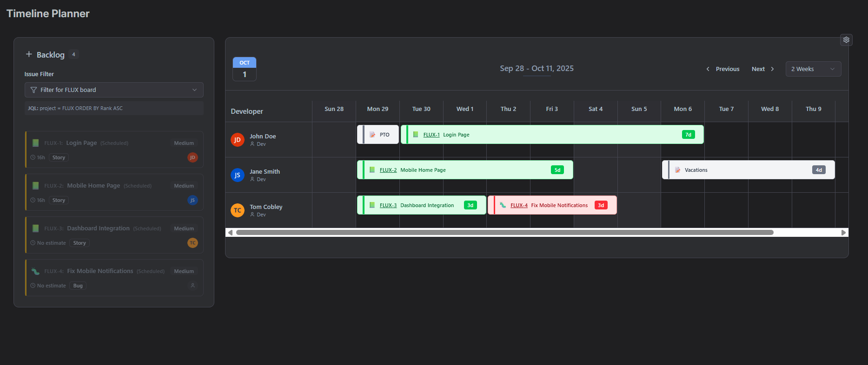Click Tom Cobley's TC avatar in timeline

click(x=238, y=210)
